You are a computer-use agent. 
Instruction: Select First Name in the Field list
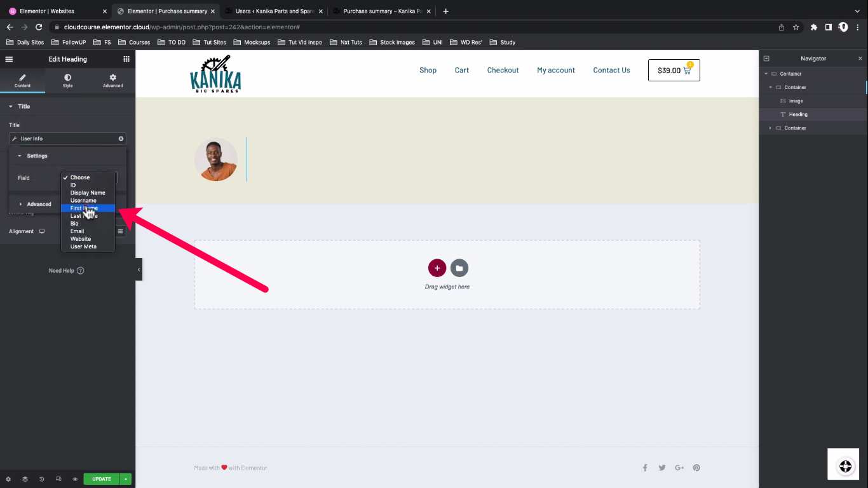point(88,208)
